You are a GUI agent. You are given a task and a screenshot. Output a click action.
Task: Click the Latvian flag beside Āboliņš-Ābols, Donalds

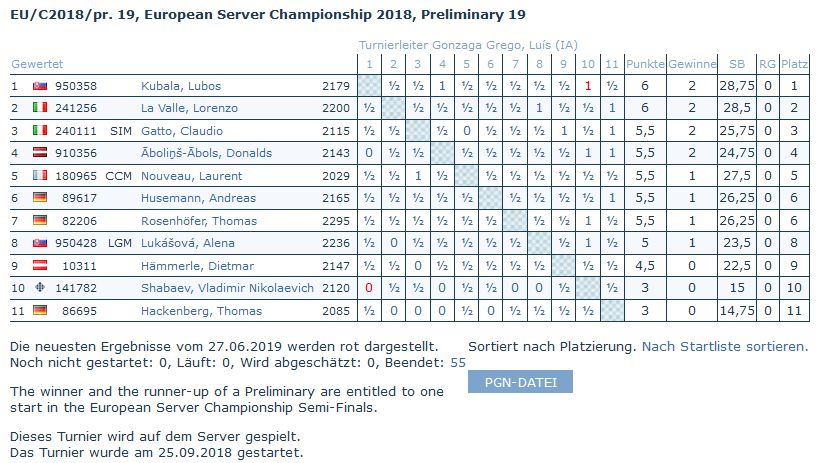(x=40, y=153)
